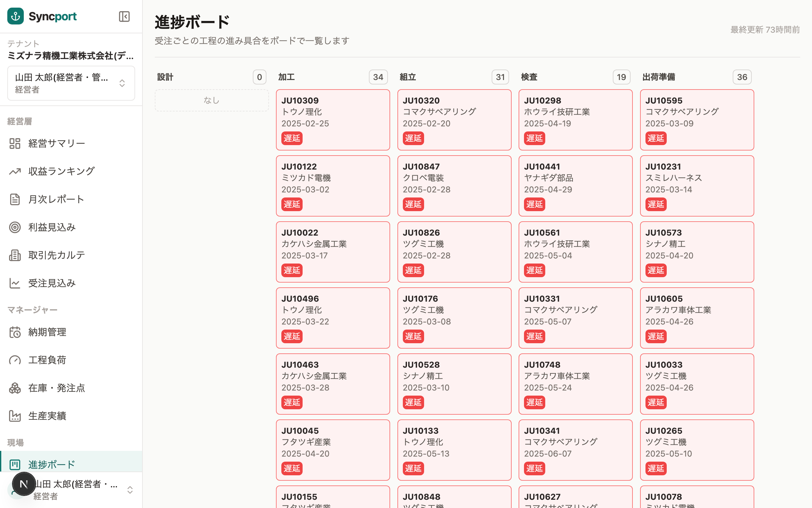
Task: Click the 経営サマリー dashboard icon
Action: (x=15, y=144)
